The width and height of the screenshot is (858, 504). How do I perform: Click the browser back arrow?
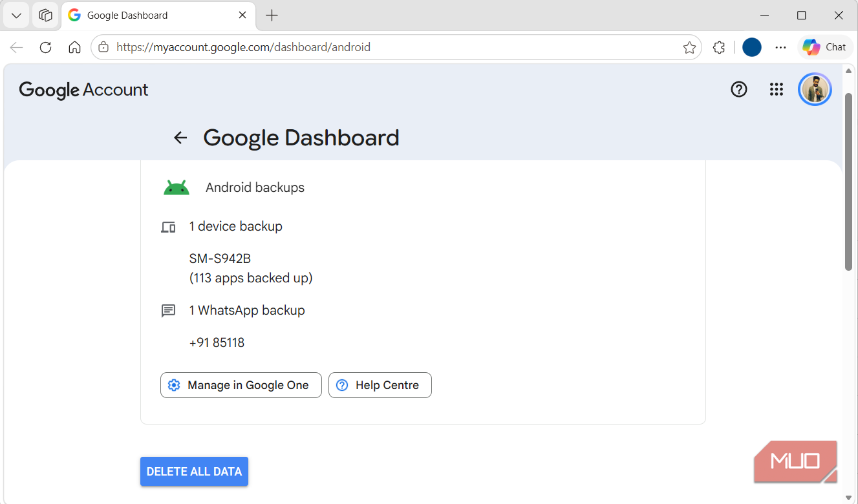click(x=17, y=47)
